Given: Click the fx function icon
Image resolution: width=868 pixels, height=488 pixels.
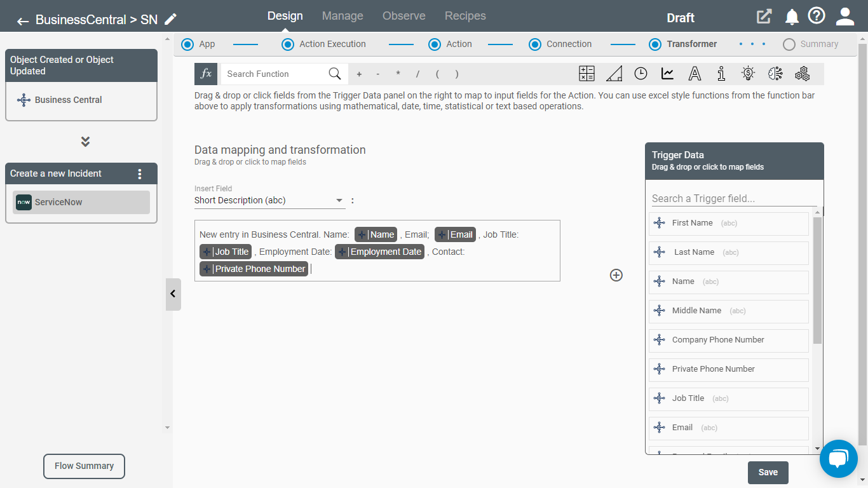Looking at the screenshot, I should coord(206,74).
